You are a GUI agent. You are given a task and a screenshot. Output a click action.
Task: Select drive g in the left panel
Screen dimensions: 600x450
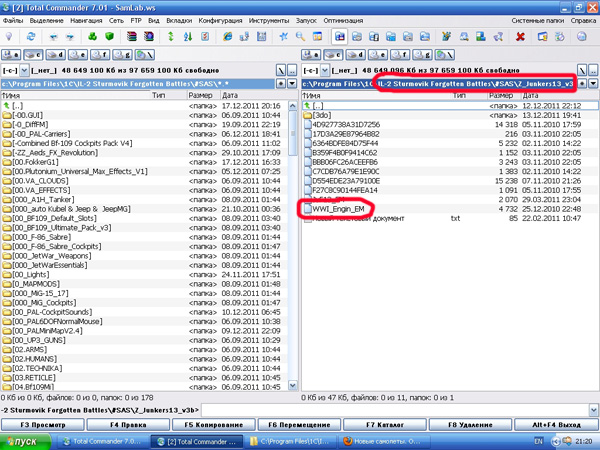coord(122,55)
